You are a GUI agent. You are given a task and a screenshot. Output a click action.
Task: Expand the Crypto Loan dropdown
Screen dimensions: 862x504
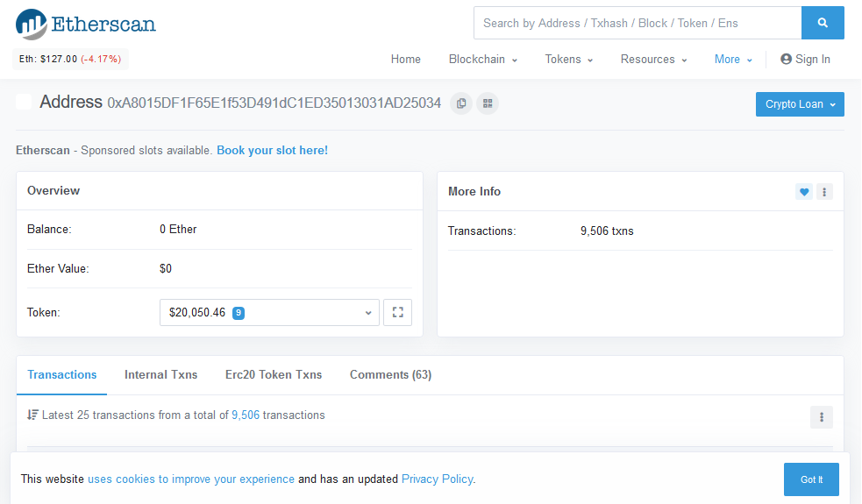pos(800,104)
